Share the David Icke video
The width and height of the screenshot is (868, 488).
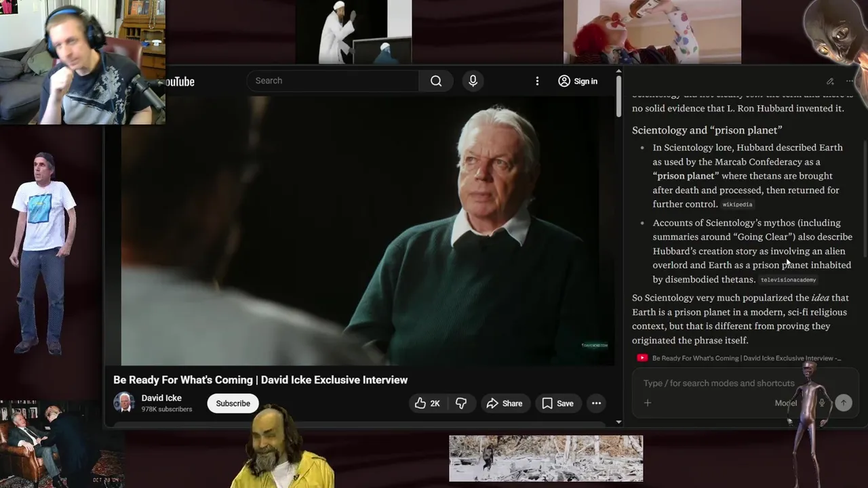tap(505, 403)
